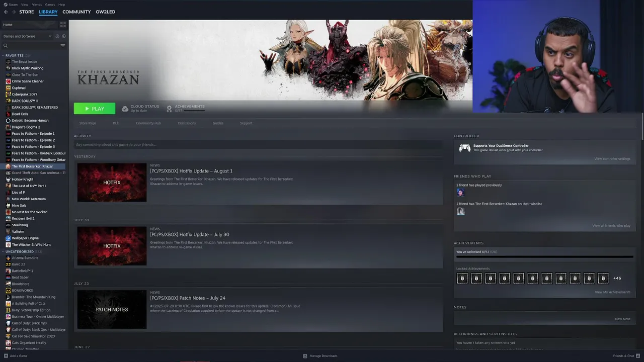The height and width of the screenshot is (362, 644).
Task: Click the activity input field
Action: [x=258, y=145]
